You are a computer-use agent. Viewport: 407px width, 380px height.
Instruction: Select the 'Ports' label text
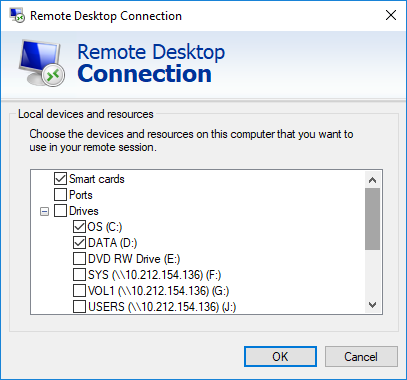(81, 195)
